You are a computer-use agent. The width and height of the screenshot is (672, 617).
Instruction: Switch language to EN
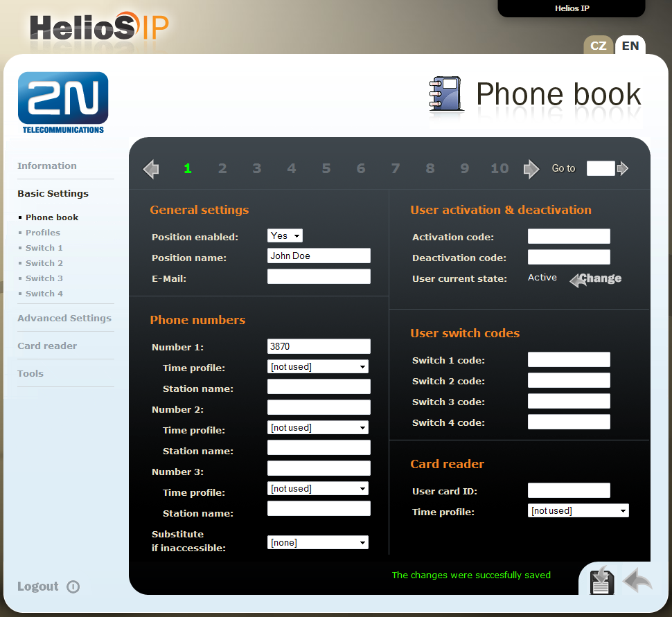click(x=630, y=46)
